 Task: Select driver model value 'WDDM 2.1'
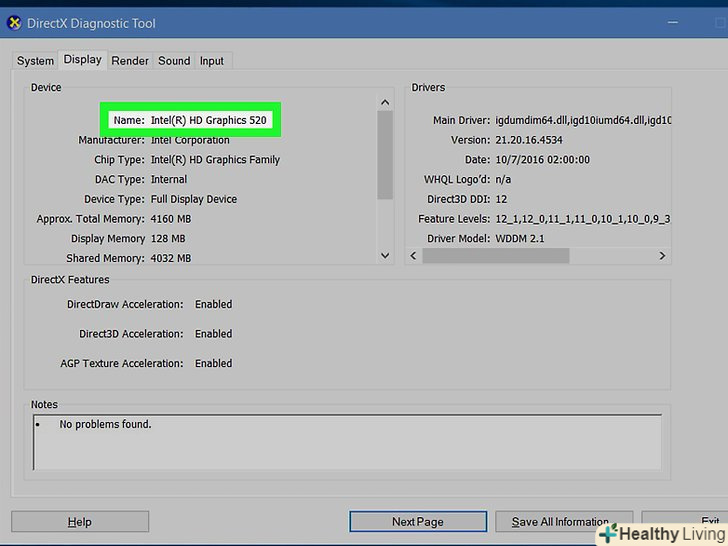tap(520, 239)
